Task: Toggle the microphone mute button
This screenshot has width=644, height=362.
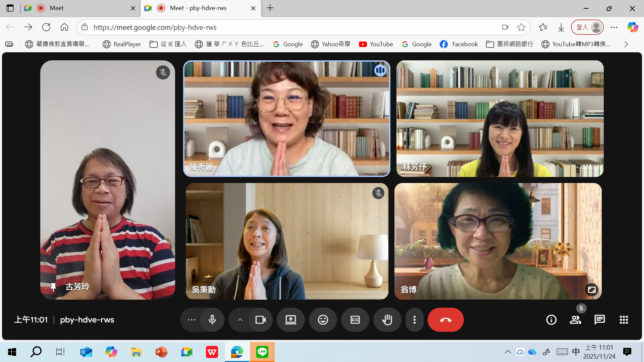Action: [212, 320]
